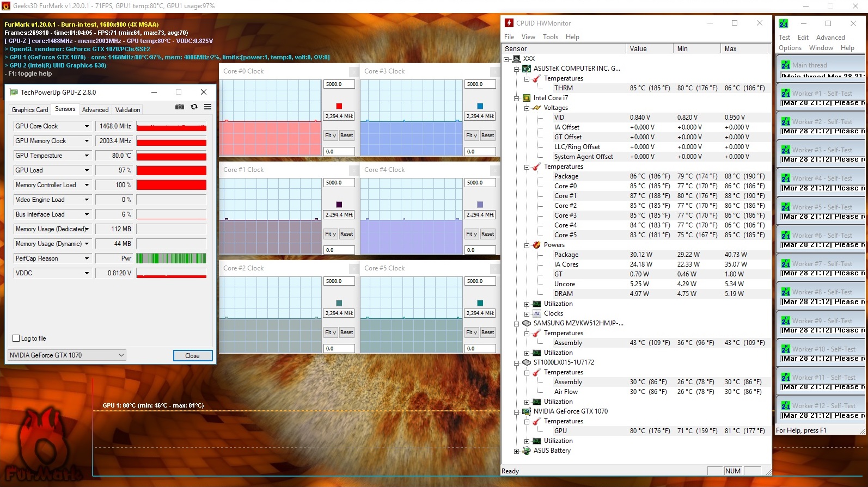Open the Options menu in Prime95
The image size is (868, 487).
[x=790, y=48]
